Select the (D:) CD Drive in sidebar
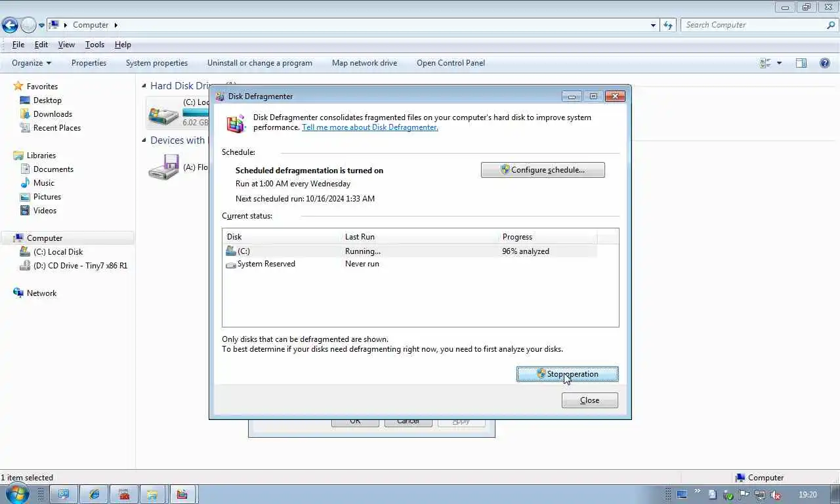The height and width of the screenshot is (504, 840). (x=80, y=266)
